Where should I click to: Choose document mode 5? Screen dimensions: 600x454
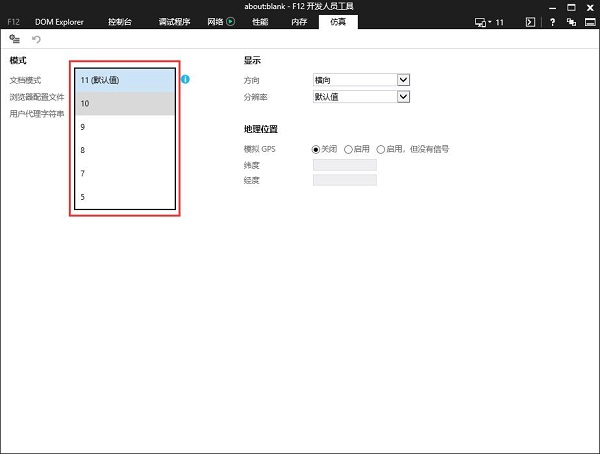pos(125,197)
